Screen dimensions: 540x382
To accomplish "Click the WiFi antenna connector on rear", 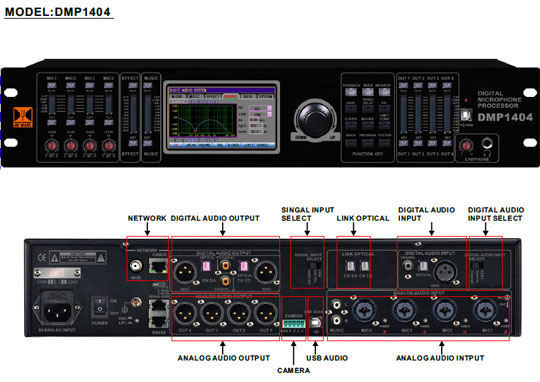I will pos(136,266).
